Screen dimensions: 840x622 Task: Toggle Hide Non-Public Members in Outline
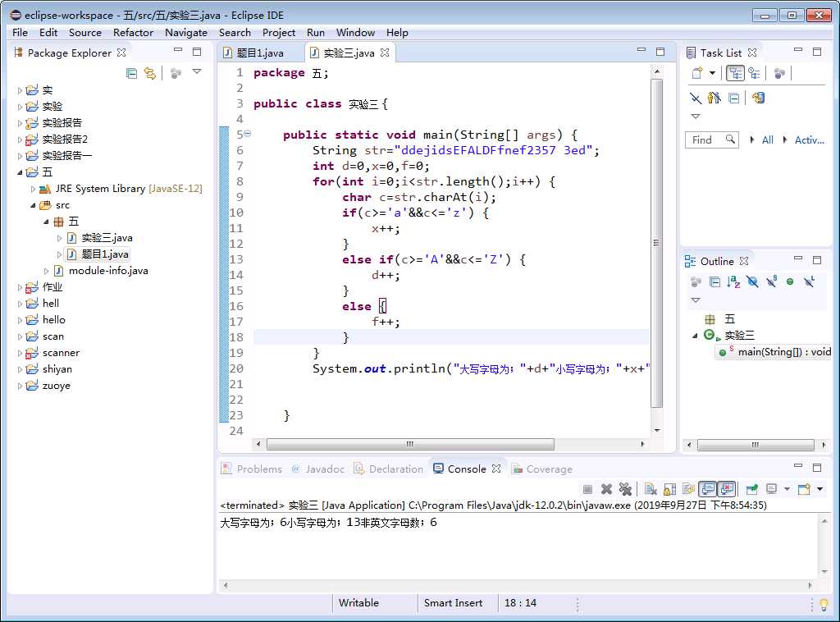tap(790, 281)
